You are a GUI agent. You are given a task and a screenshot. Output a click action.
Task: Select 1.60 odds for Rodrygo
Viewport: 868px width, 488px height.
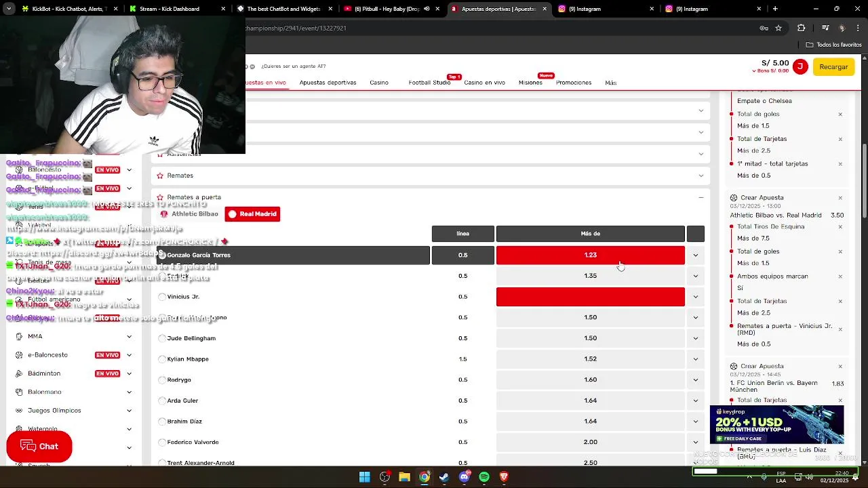[590, 380]
